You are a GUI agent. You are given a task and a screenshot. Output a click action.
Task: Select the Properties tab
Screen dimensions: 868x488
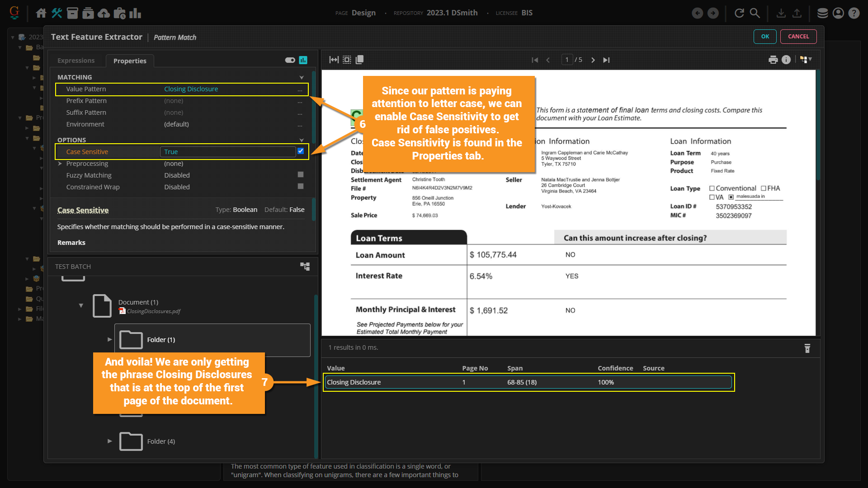pos(130,61)
